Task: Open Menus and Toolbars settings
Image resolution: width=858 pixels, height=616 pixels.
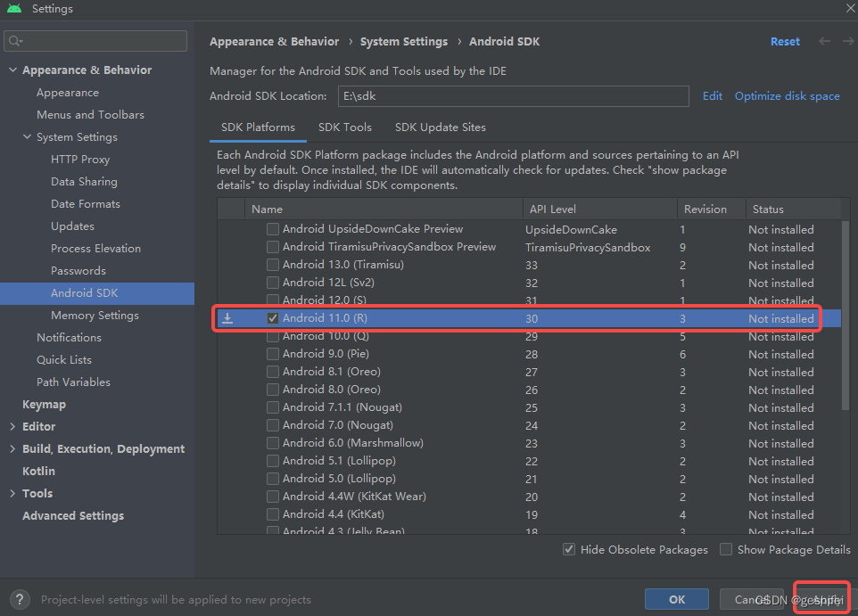Action: 90,115
